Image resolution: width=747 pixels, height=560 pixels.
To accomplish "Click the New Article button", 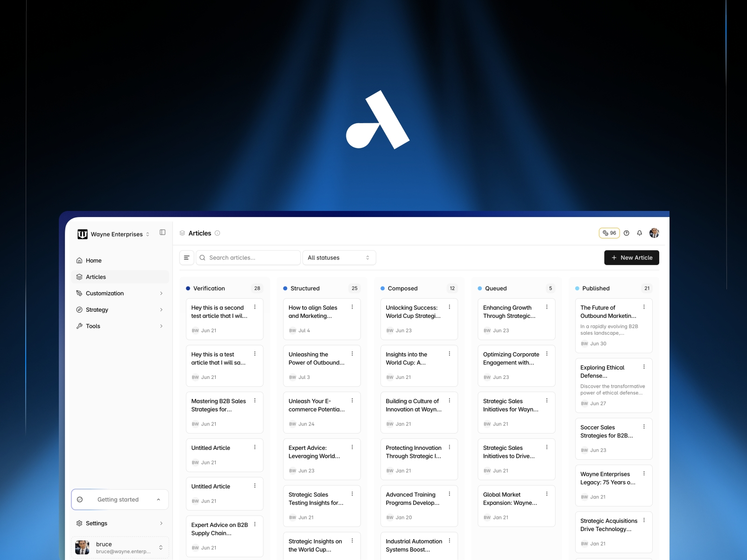I will pyautogui.click(x=631, y=257).
